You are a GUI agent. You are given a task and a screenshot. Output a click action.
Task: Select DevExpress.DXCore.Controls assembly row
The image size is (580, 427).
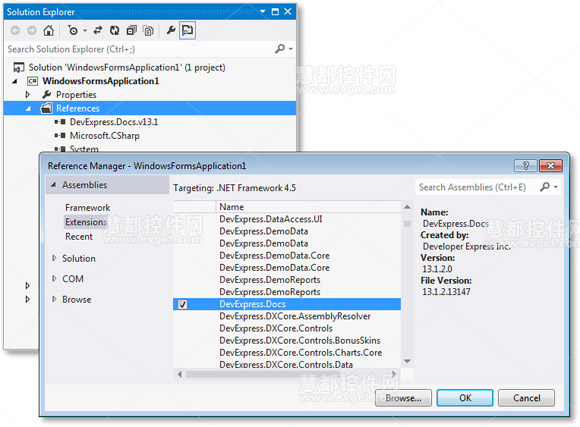(287, 329)
